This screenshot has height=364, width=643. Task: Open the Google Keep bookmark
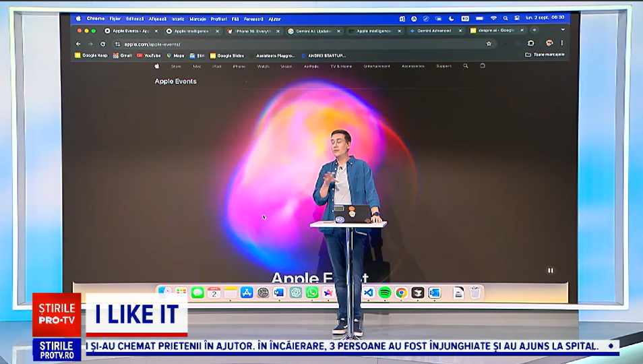(x=91, y=55)
